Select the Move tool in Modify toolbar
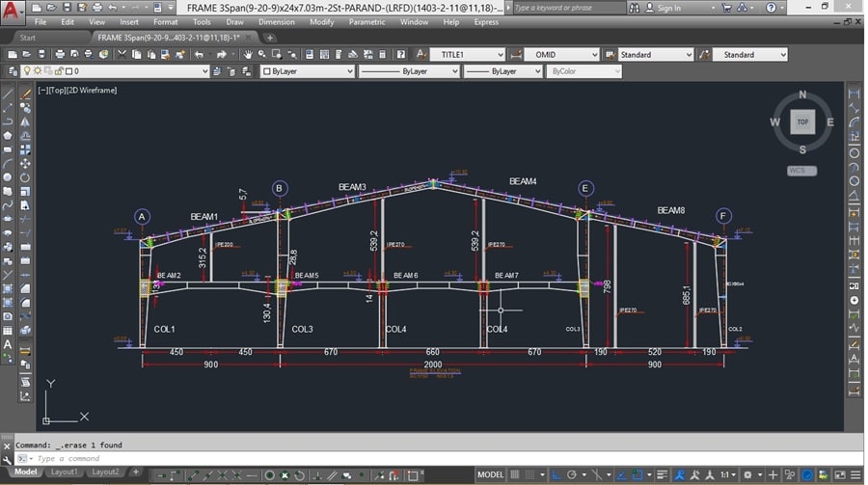Screen dimensions: 868x485 25,163
